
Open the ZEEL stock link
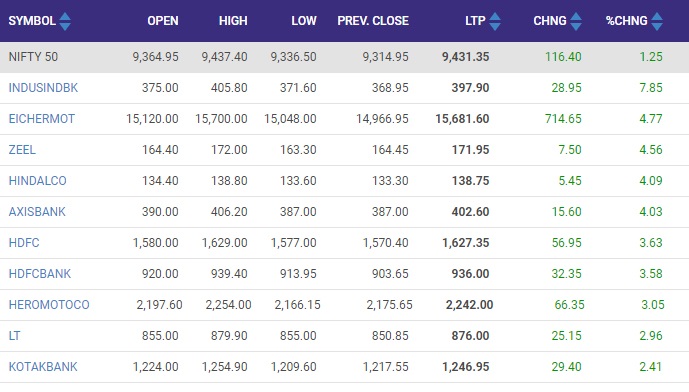pyautogui.click(x=22, y=150)
